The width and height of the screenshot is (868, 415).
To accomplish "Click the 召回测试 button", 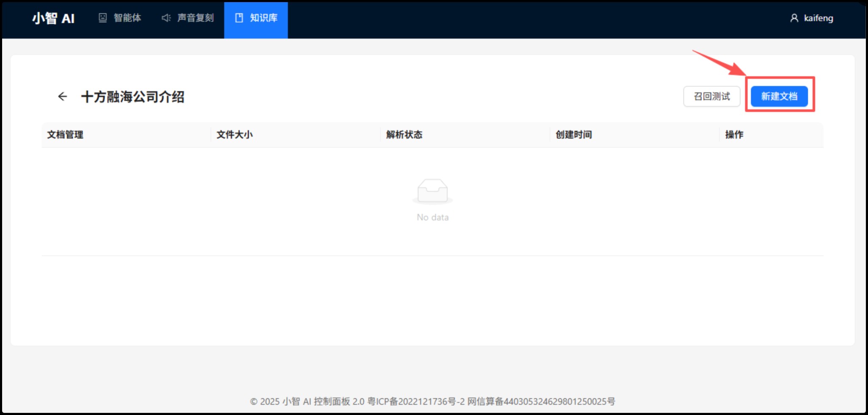I will pyautogui.click(x=712, y=96).
